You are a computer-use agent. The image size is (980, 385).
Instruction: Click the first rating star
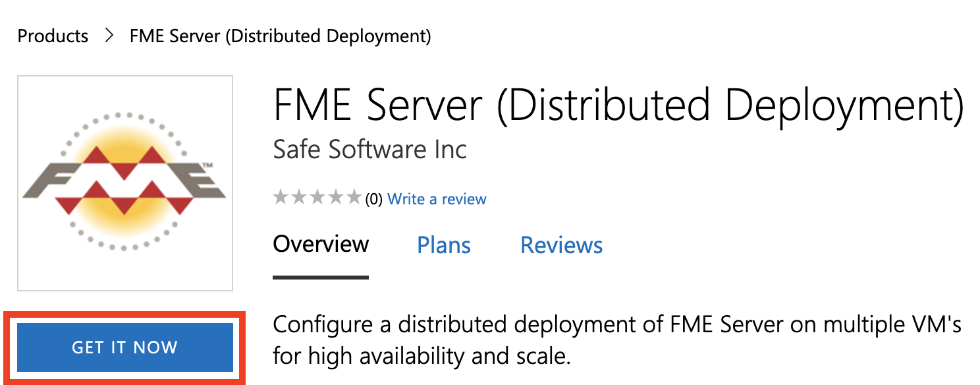281,197
